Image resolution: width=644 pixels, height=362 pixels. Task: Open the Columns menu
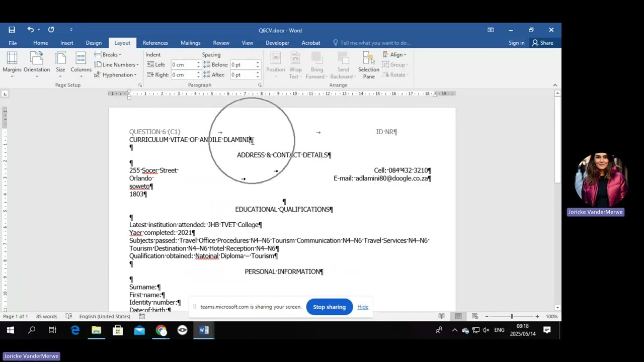(x=81, y=65)
